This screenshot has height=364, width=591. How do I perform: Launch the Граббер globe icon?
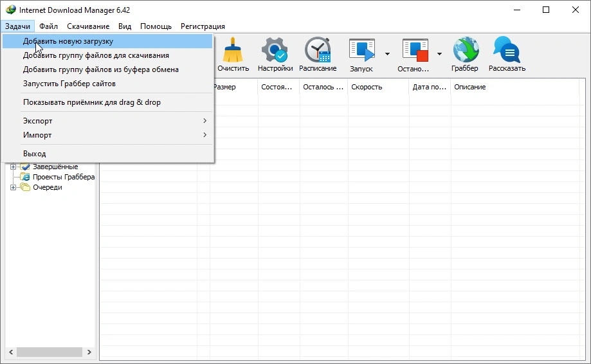coord(466,50)
